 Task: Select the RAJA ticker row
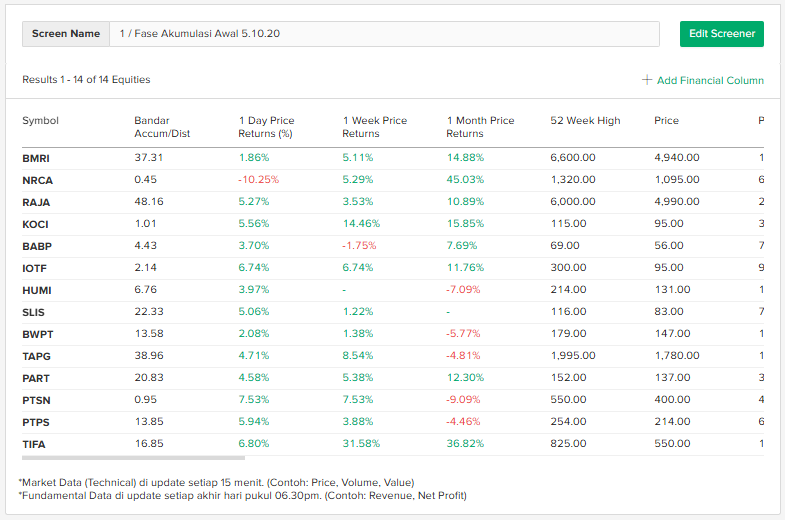(x=36, y=202)
